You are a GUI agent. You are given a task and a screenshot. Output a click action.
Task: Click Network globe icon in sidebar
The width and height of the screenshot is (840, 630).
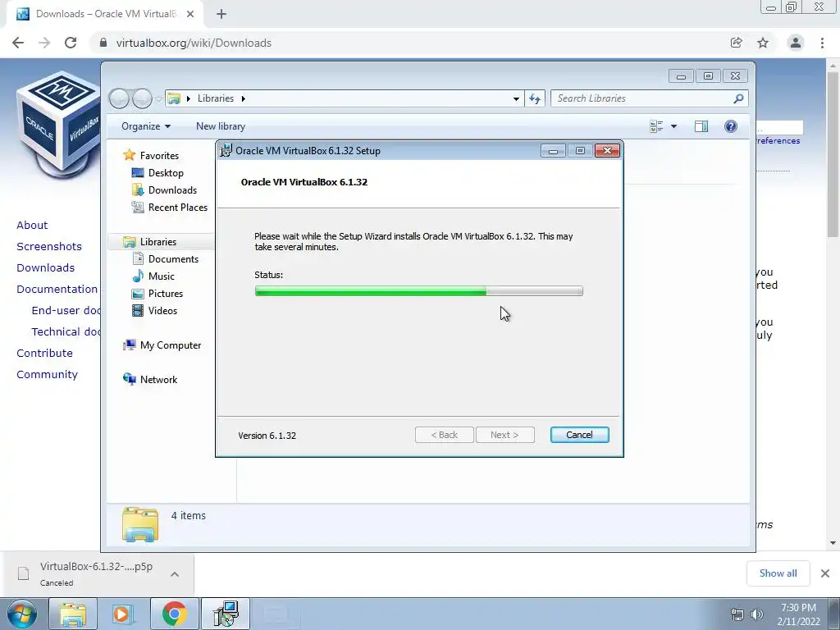coord(129,379)
